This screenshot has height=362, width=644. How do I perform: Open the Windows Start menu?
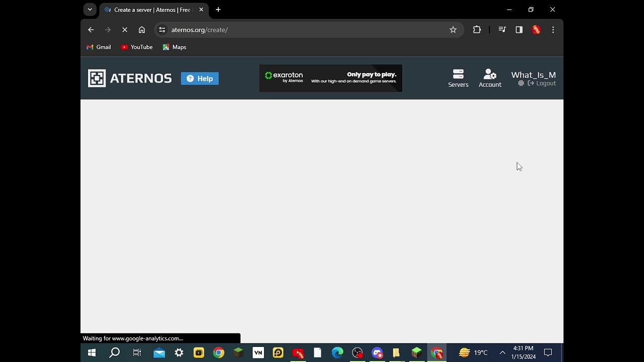92,353
